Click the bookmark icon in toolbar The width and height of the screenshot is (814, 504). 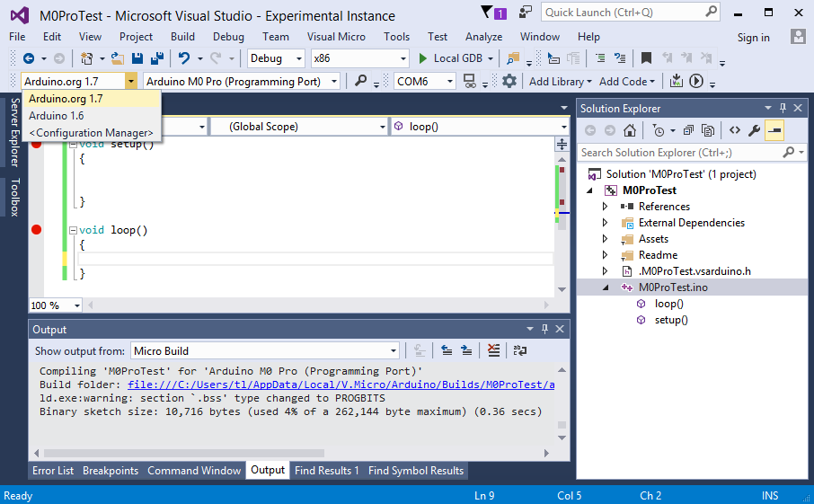pyautogui.click(x=645, y=58)
